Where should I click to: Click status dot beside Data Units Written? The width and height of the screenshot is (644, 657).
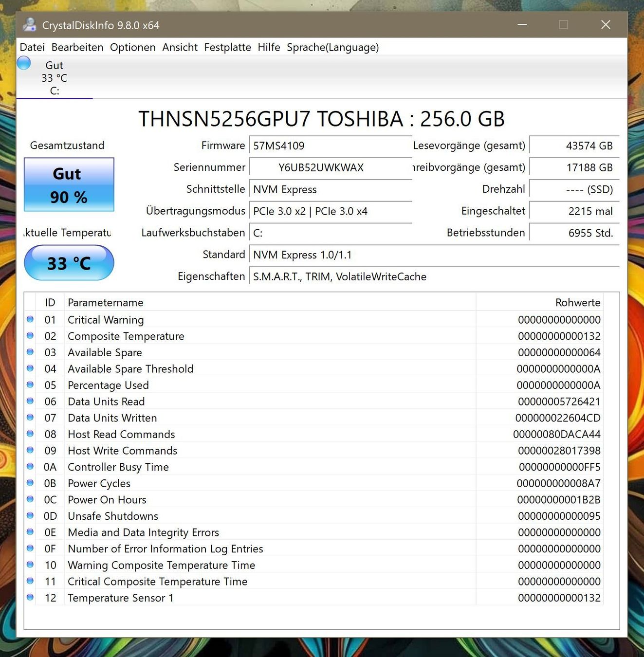[x=30, y=418]
